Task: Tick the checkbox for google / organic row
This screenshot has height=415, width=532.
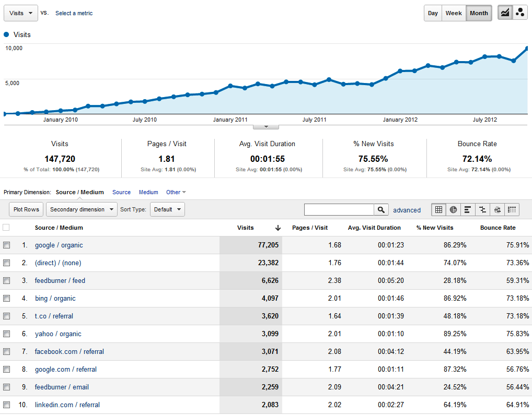Action: click(x=7, y=245)
